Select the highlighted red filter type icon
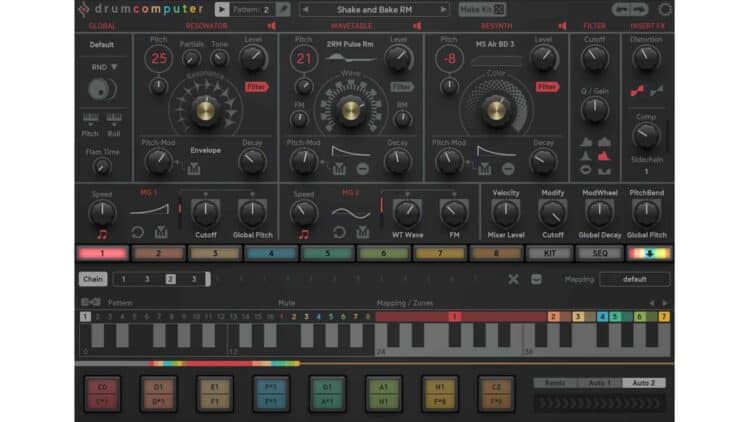The image size is (750, 422). pos(604,156)
